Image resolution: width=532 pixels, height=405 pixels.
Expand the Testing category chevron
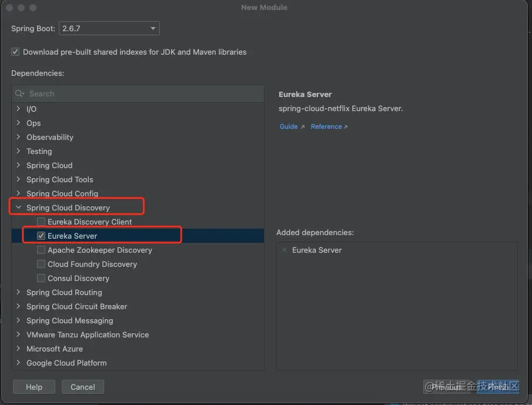tap(18, 151)
